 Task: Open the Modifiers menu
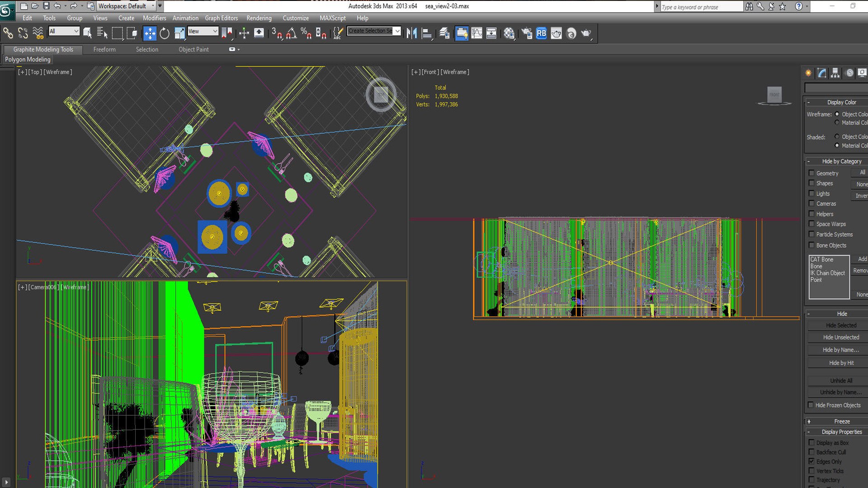(x=154, y=18)
